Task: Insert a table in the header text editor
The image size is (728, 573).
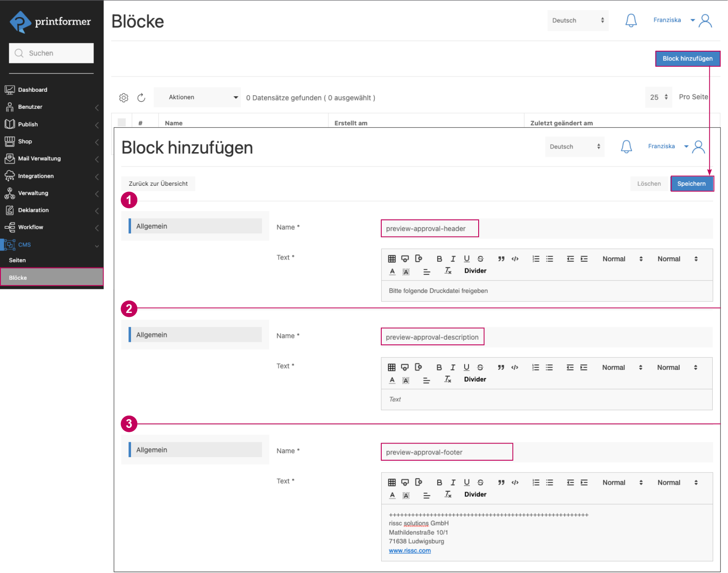Action: (x=392, y=259)
